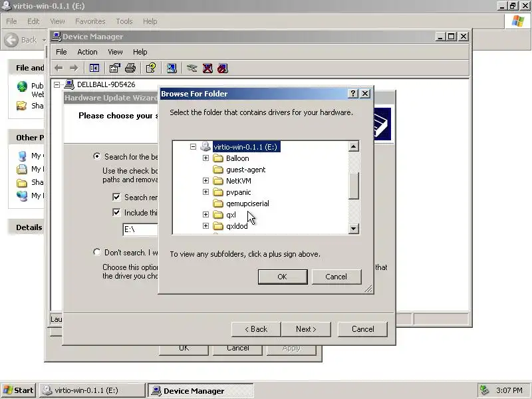Open Explorer Tools menu
This screenshot has width=532, height=399.
pos(124,21)
